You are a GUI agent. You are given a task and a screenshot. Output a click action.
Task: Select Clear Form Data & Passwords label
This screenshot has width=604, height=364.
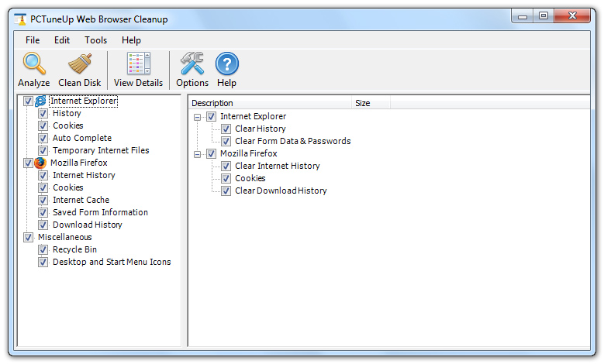(293, 141)
